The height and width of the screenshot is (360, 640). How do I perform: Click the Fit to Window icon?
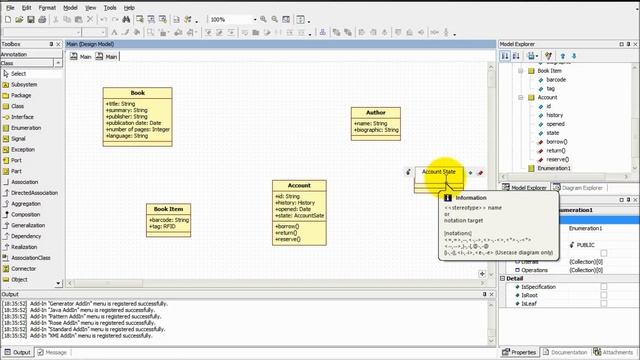286,19
